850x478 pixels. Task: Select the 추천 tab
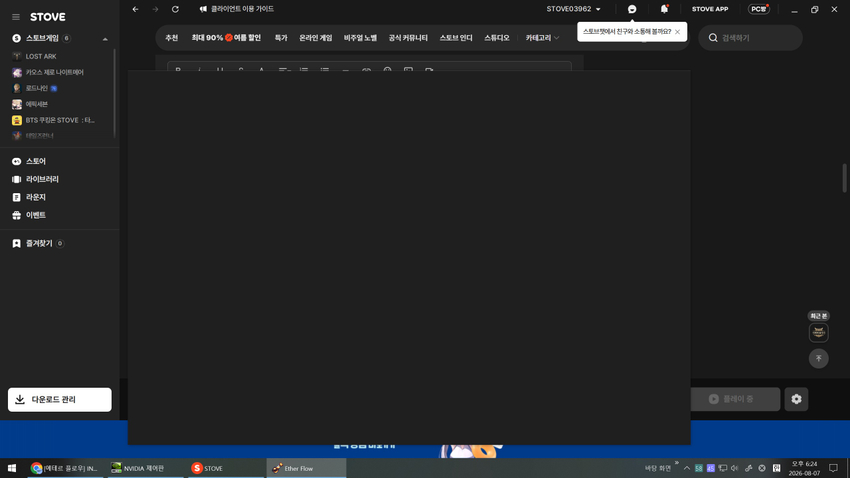click(171, 38)
